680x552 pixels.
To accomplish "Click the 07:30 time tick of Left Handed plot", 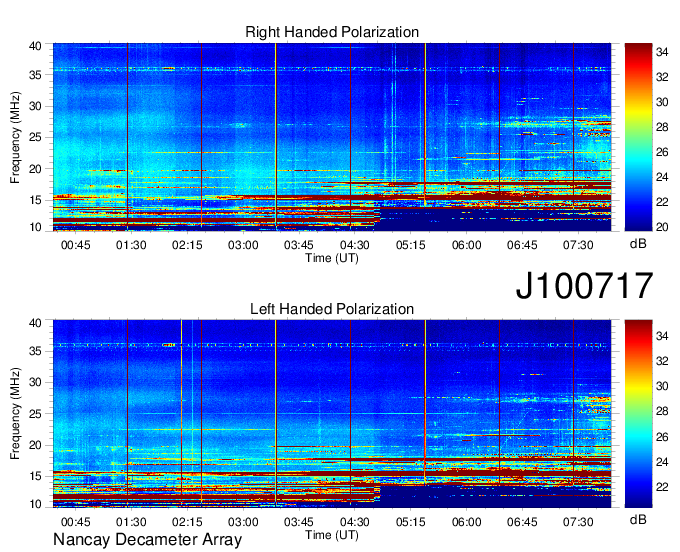I will pos(578,522).
